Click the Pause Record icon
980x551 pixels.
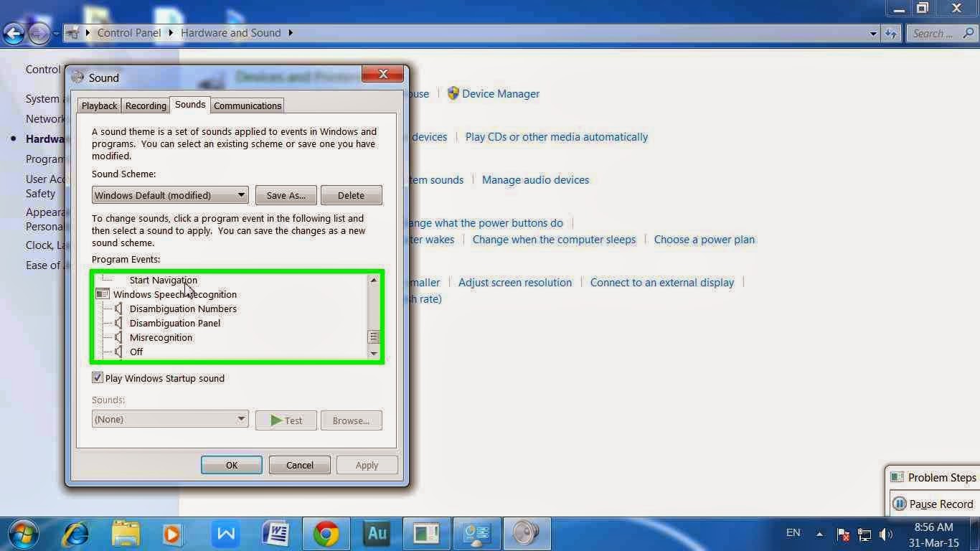899,504
